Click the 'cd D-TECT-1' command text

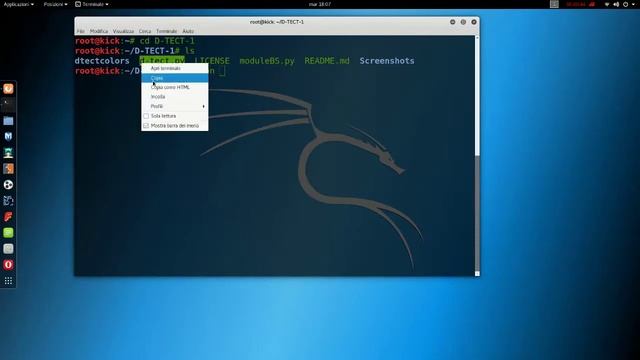click(x=167, y=41)
